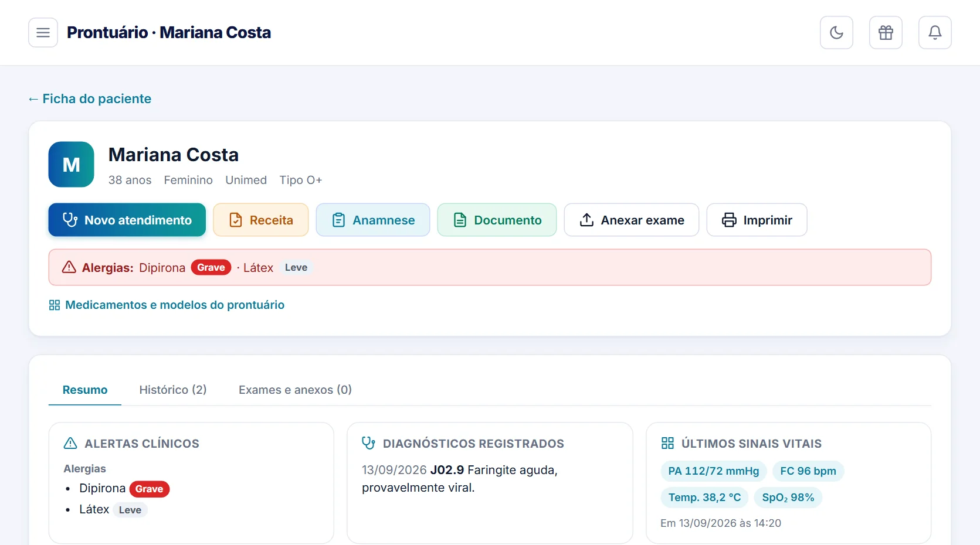Click the 38 anos age label
Image resolution: width=980 pixels, height=545 pixels.
[x=130, y=180]
